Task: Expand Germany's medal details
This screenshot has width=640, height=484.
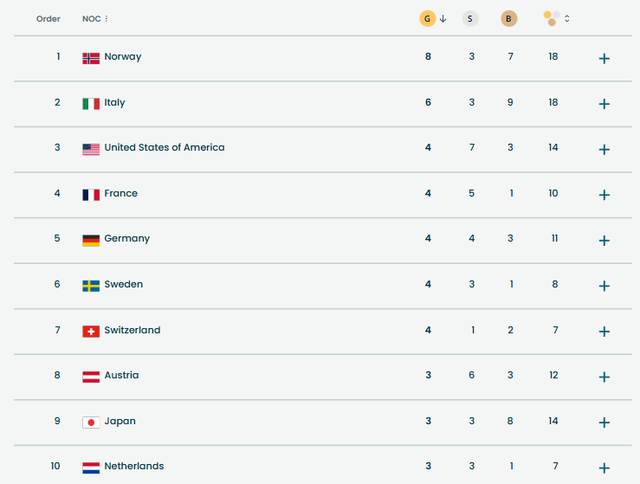Action: [x=604, y=240]
